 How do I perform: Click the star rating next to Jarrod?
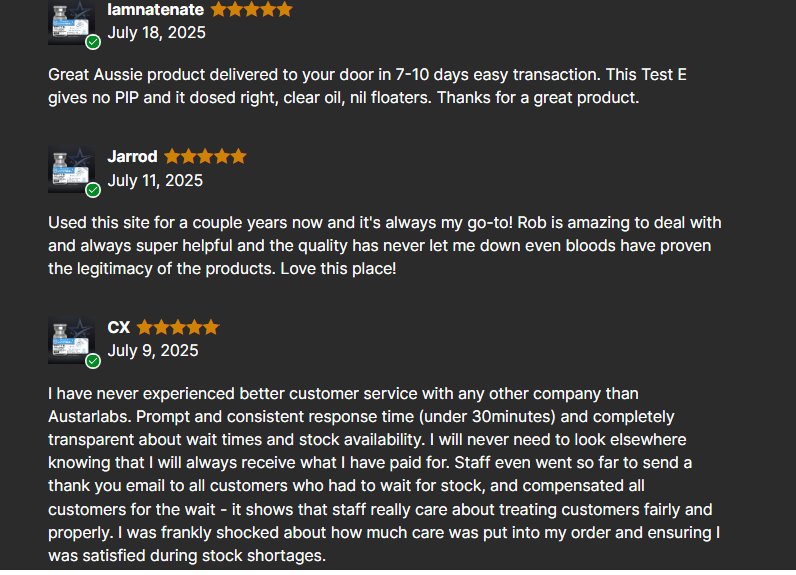click(x=205, y=156)
